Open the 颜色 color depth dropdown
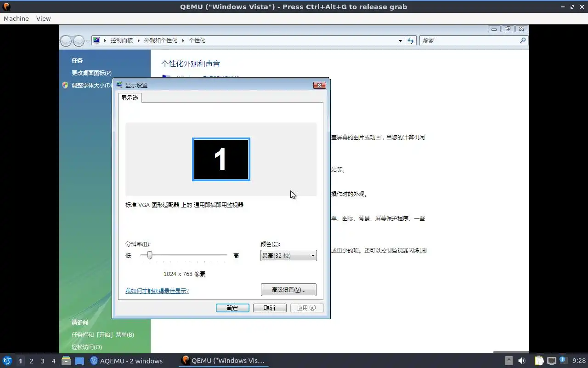 (x=288, y=256)
